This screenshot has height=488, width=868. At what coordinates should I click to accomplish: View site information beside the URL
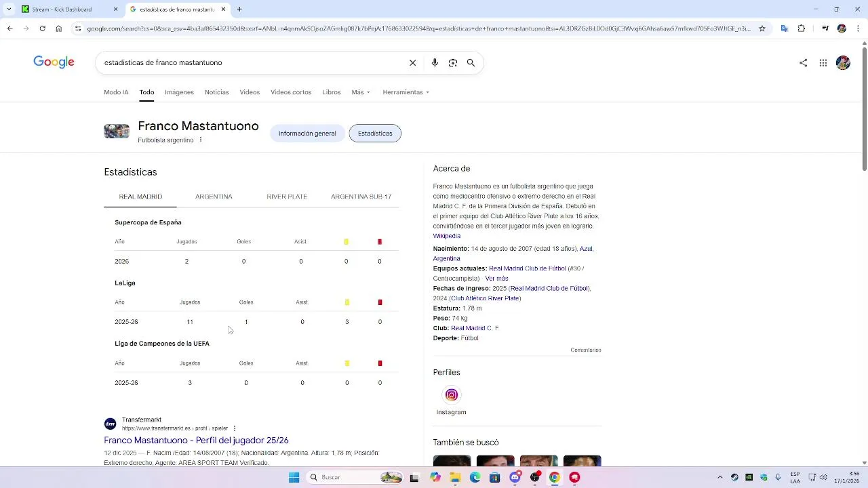tap(78, 28)
